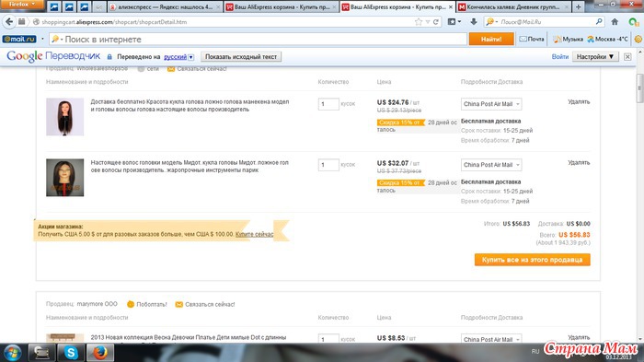Screen dimensions: 644x362
Task: Open the Firefox application menu button
Action: pos(22,4)
